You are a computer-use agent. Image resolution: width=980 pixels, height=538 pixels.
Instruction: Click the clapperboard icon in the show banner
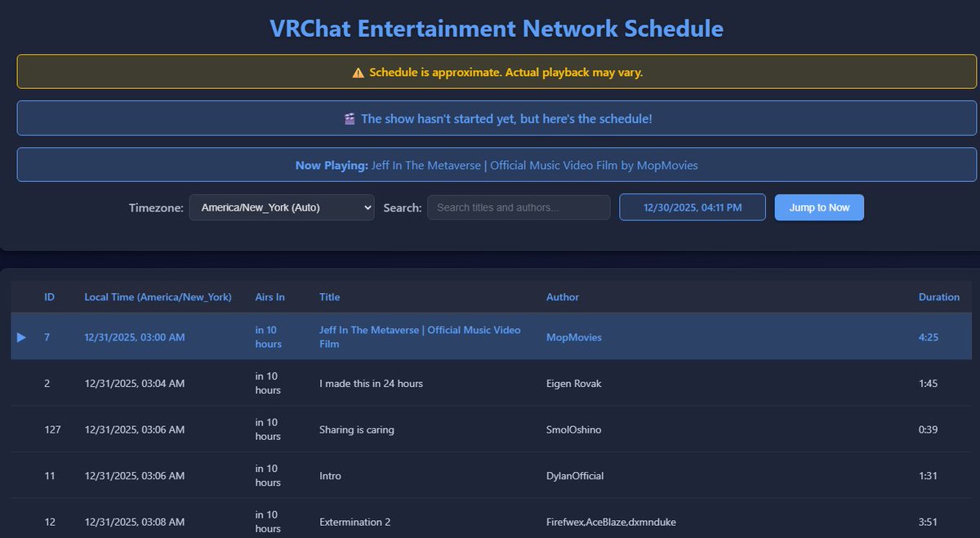click(x=350, y=119)
